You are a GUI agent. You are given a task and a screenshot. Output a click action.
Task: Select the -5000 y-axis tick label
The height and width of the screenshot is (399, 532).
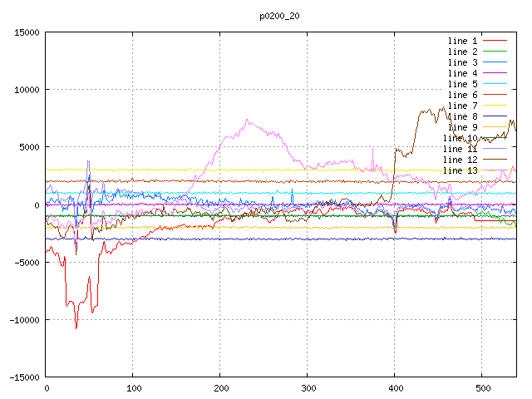click(25, 263)
